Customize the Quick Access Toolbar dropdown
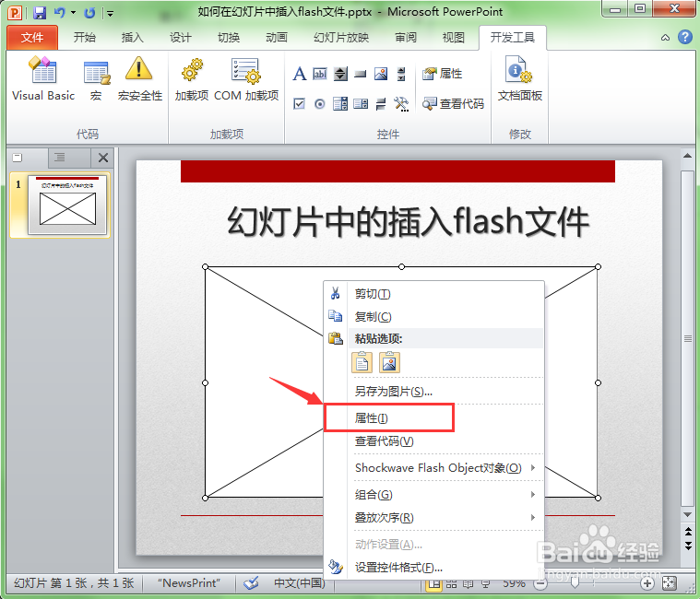The image size is (700, 599). [x=110, y=14]
